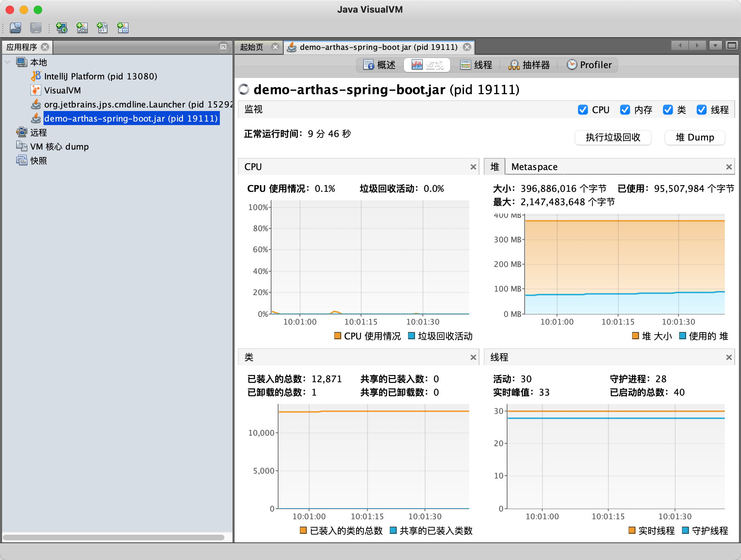This screenshot has height=560, width=741.
Task: Click the 快照 snapshots icon
Action: [x=22, y=161]
